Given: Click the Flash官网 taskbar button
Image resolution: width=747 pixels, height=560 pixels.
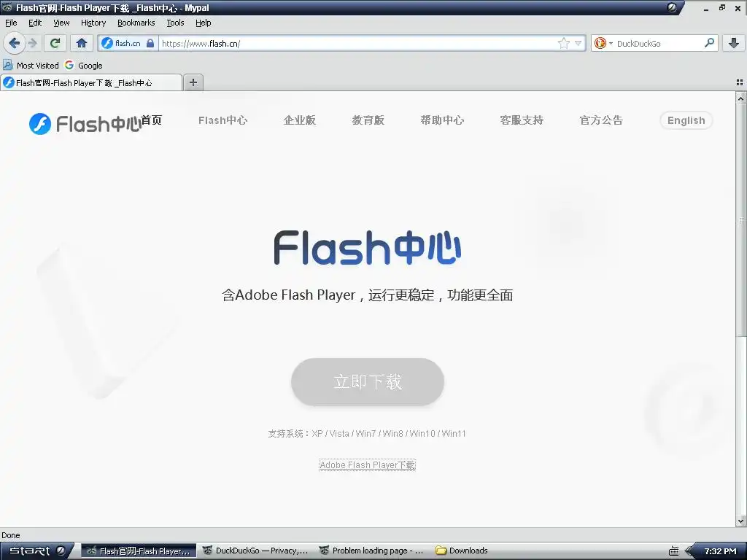Looking at the screenshot, I should click(x=139, y=551).
